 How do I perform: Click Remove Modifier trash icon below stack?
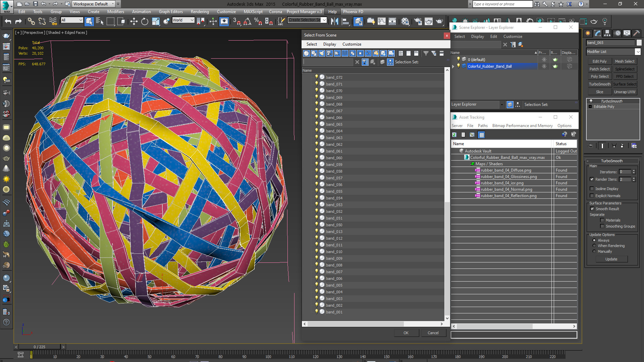pyautogui.click(x=622, y=146)
